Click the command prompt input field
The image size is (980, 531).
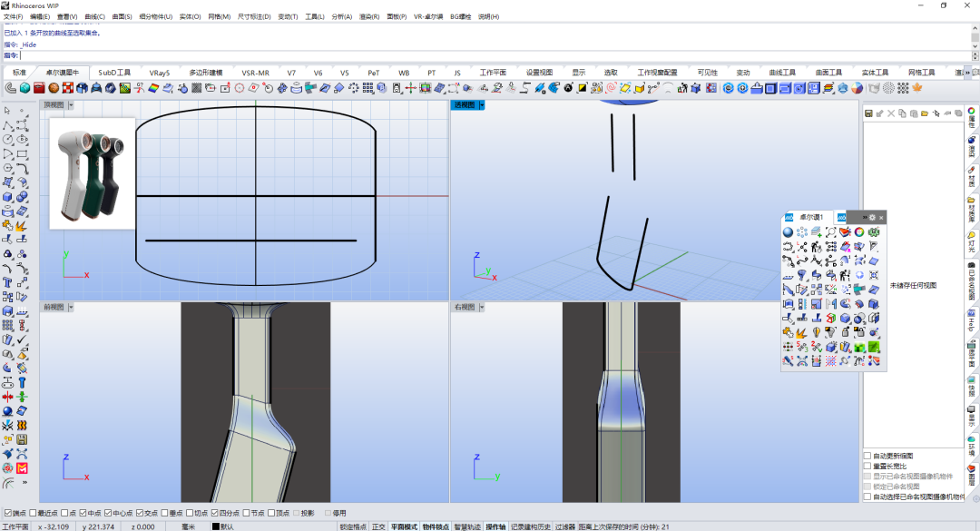[494, 55]
